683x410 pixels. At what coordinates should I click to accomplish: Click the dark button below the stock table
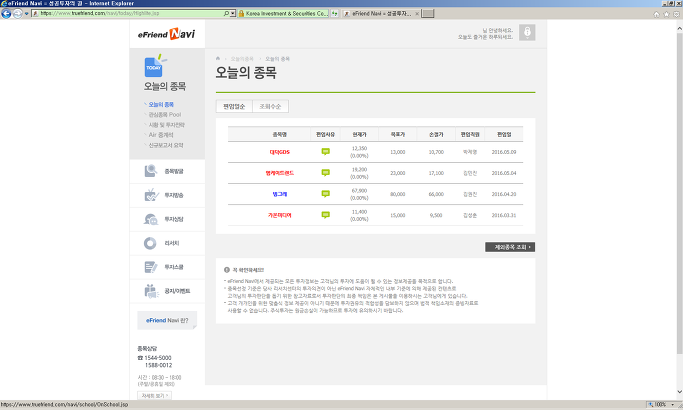coord(510,247)
